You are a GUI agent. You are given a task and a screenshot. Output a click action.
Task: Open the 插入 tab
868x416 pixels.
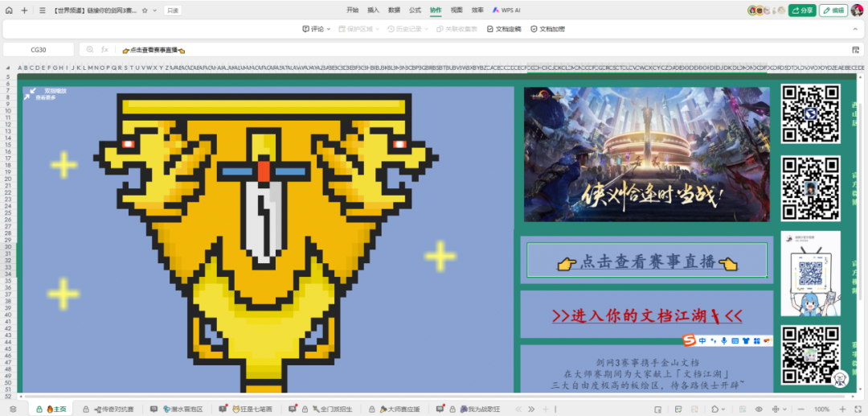[373, 10]
